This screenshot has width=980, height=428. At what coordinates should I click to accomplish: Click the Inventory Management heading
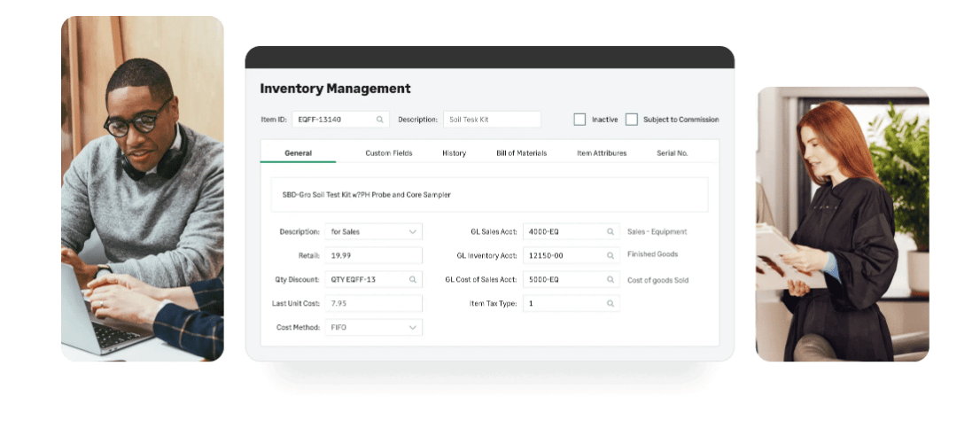click(335, 89)
